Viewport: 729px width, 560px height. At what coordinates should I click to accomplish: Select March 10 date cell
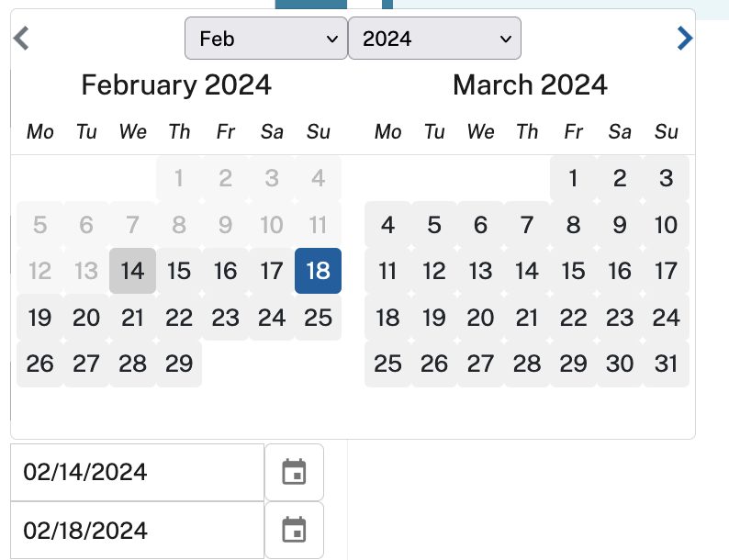(x=666, y=225)
